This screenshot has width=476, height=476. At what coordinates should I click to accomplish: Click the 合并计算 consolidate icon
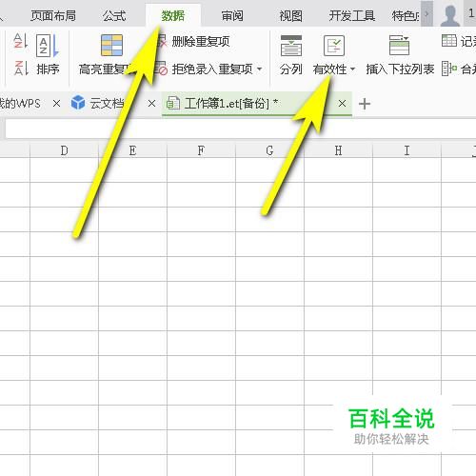click(x=449, y=69)
